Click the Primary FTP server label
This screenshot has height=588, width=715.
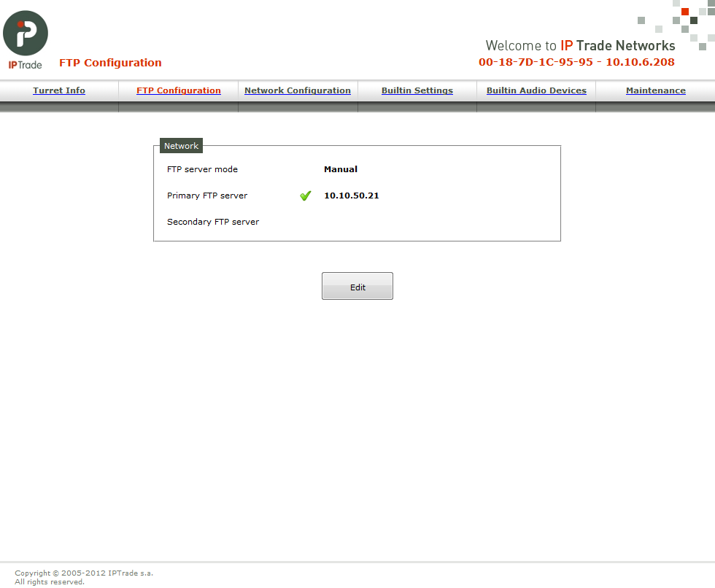(x=207, y=196)
